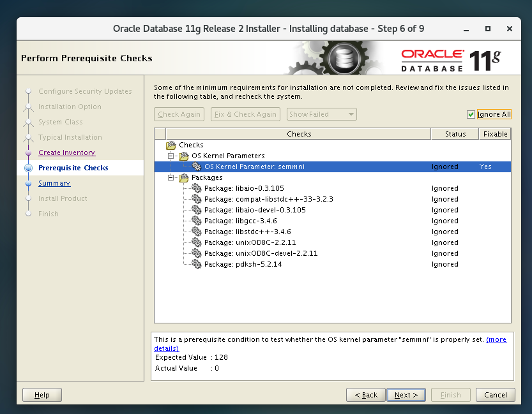
Task: Open installer Help
Action: click(x=42, y=395)
